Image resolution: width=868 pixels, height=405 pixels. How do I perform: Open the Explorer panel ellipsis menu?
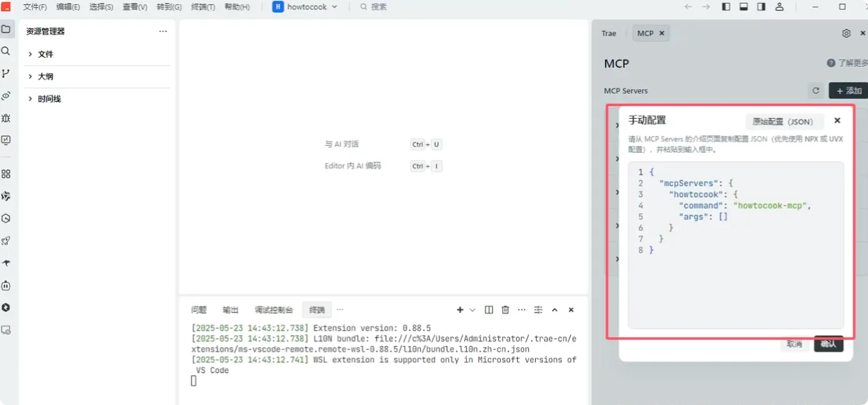point(163,31)
